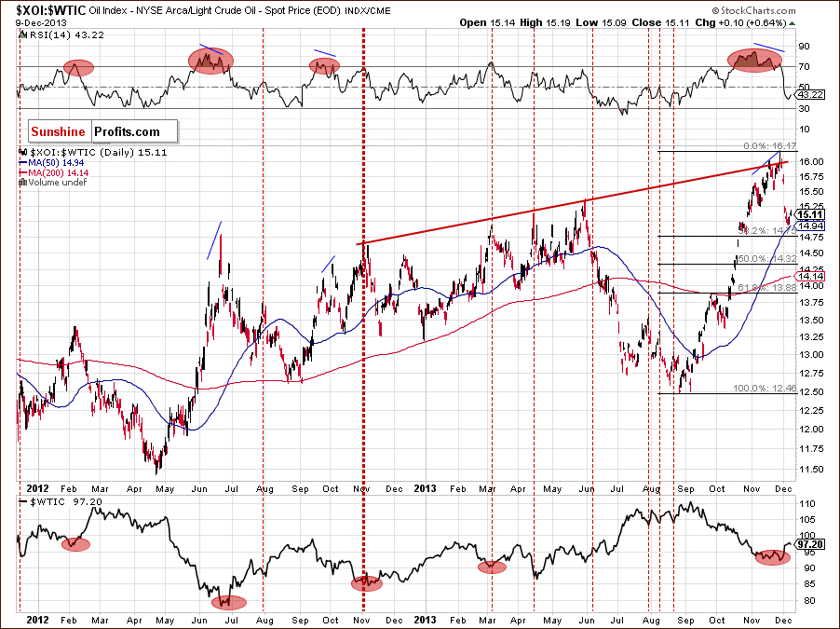The width and height of the screenshot is (840, 629).
Task: Click the RSI 43.22 value tag on right axis
Action: 809,94
